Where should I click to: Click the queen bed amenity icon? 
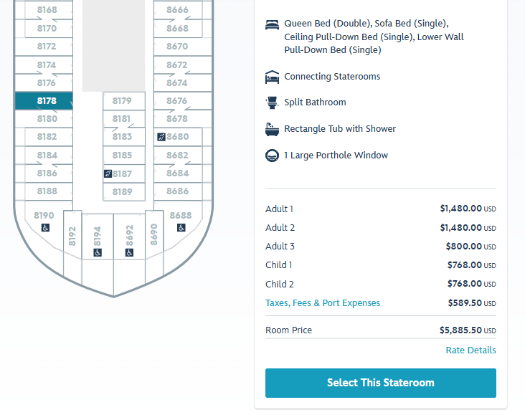[x=272, y=24]
